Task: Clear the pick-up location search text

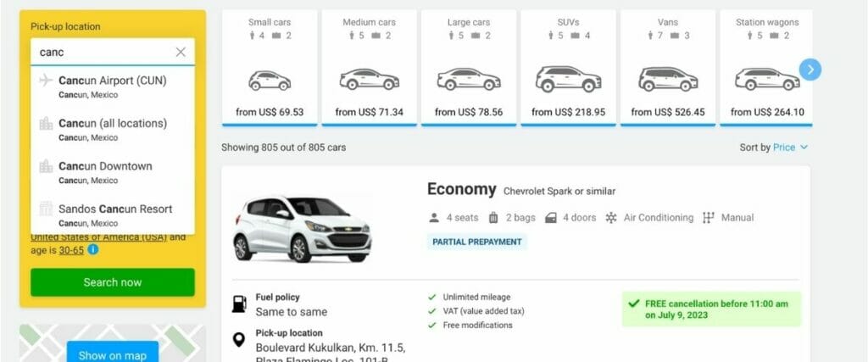Action: click(181, 52)
